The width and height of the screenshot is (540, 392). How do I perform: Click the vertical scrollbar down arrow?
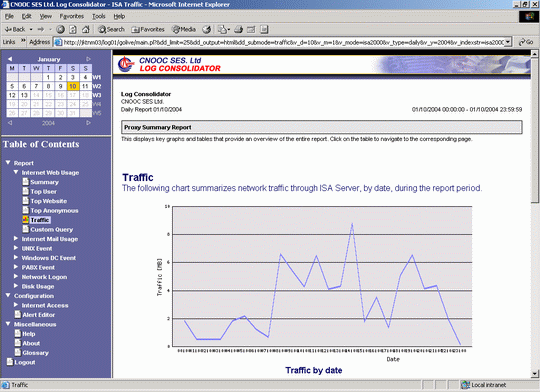[x=534, y=373]
